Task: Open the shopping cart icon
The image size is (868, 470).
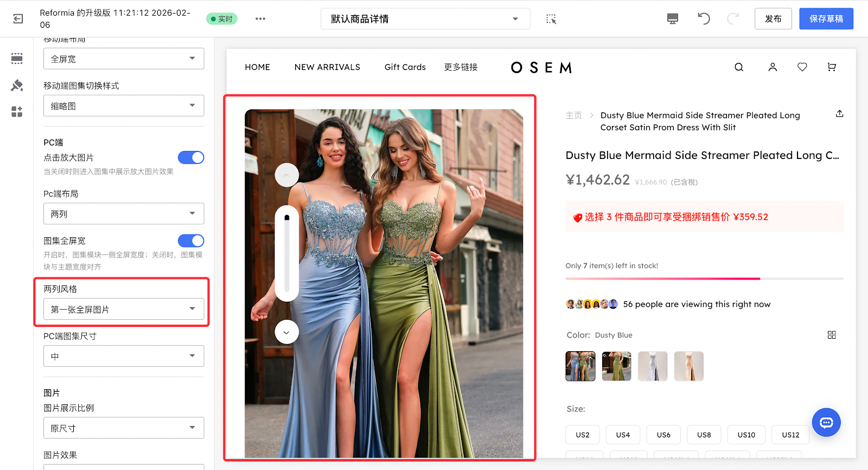Action: pos(831,67)
